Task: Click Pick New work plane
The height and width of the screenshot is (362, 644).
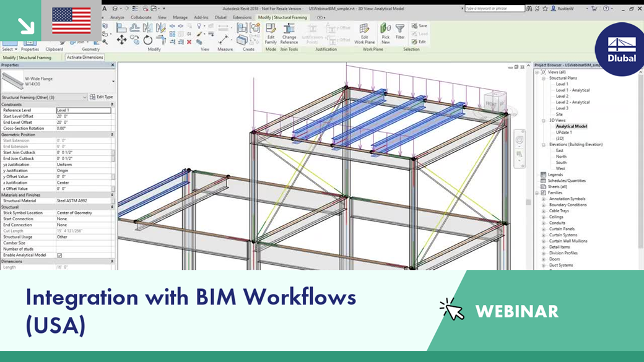Action: coord(385,33)
